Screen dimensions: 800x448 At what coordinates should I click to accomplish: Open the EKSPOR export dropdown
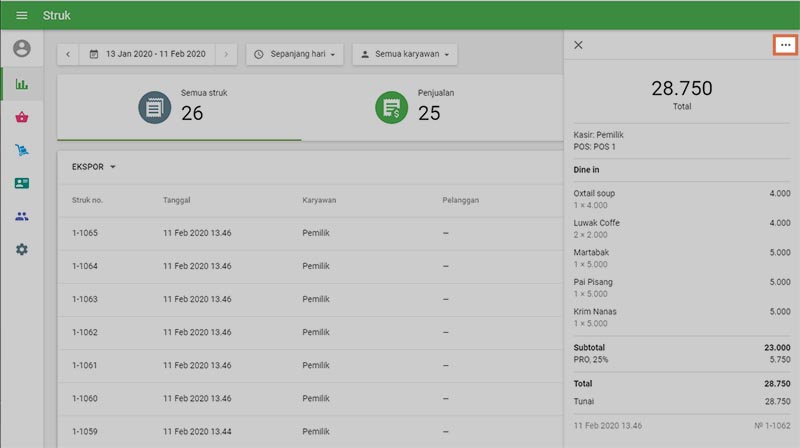pos(94,167)
